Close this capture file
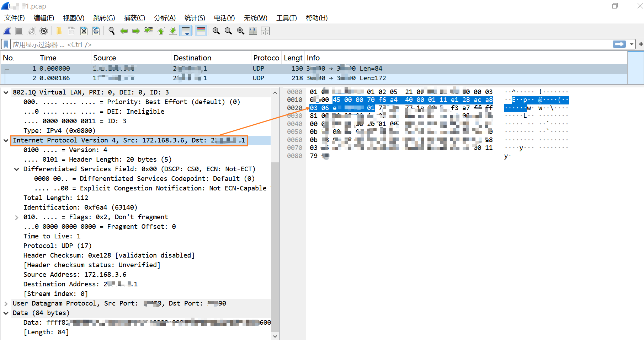Screen dimensions: 644x340 click(x=84, y=31)
